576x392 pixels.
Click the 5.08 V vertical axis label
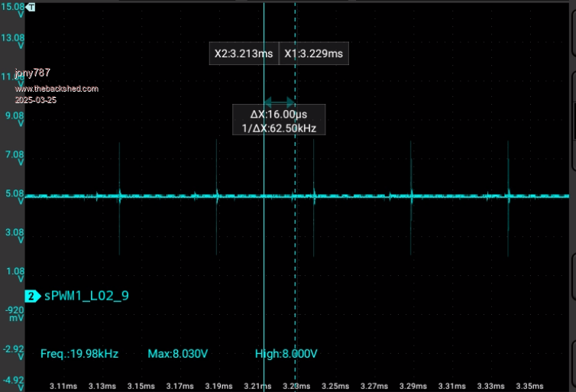[x=15, y=198]
